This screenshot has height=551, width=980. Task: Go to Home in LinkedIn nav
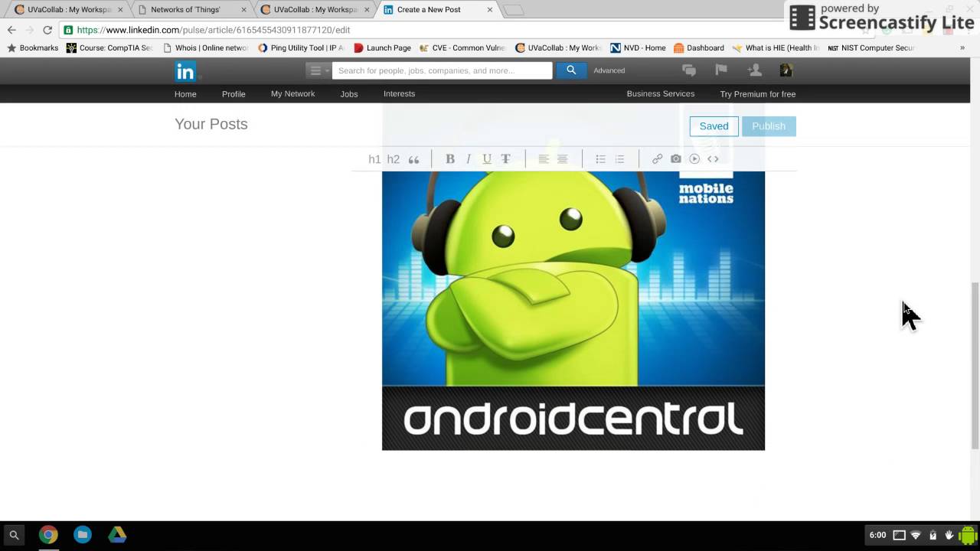pos(185,94)
